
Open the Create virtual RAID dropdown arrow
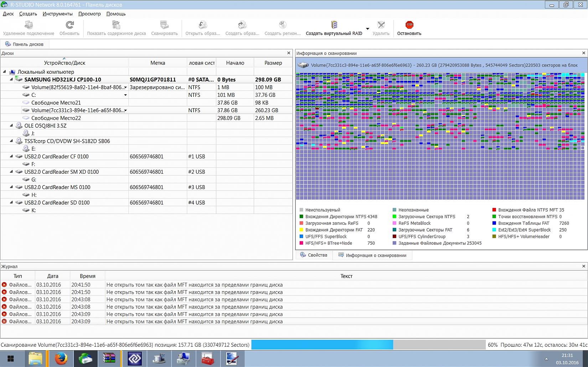[x=367, y=29]
